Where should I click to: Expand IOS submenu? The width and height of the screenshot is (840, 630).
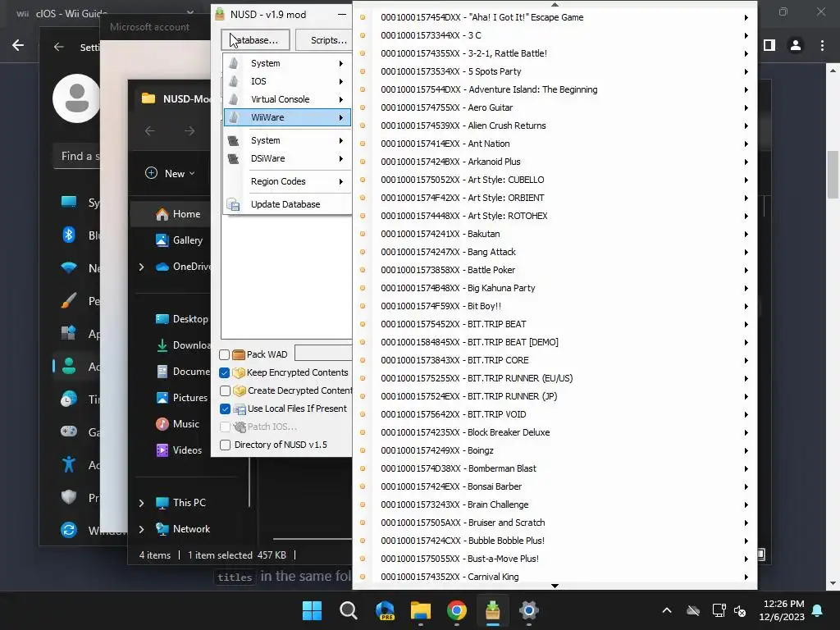(x=287, y=81)
